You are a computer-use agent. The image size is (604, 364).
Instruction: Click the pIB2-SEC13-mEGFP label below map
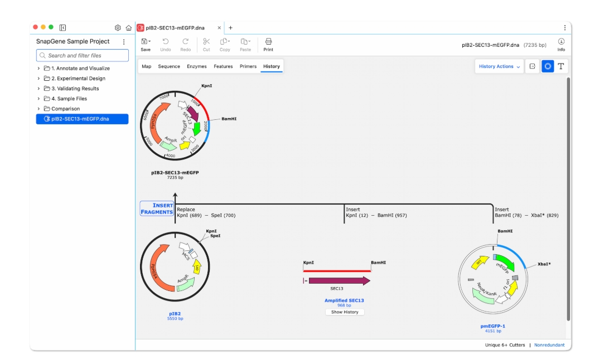tap(175, 173)
